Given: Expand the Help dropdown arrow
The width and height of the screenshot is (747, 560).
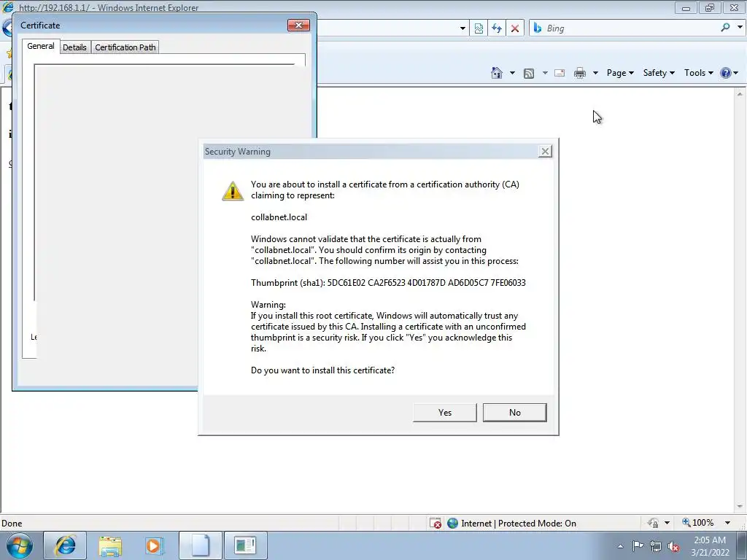Looking at the screenshot, I should click(x=736, y=73).
